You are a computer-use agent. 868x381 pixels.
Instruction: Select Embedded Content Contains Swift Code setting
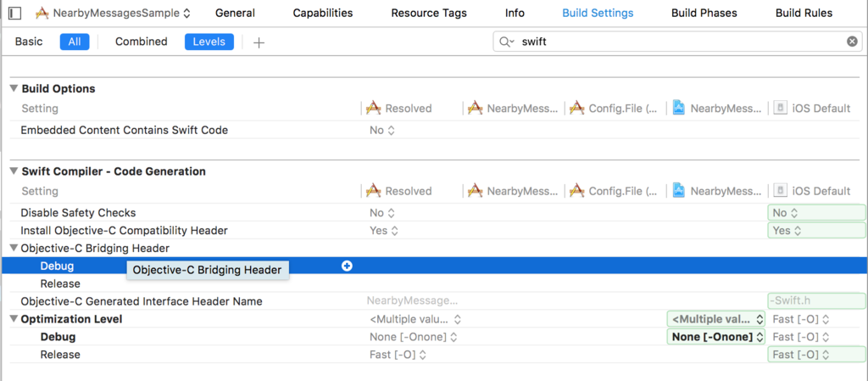tap(124, 131)
